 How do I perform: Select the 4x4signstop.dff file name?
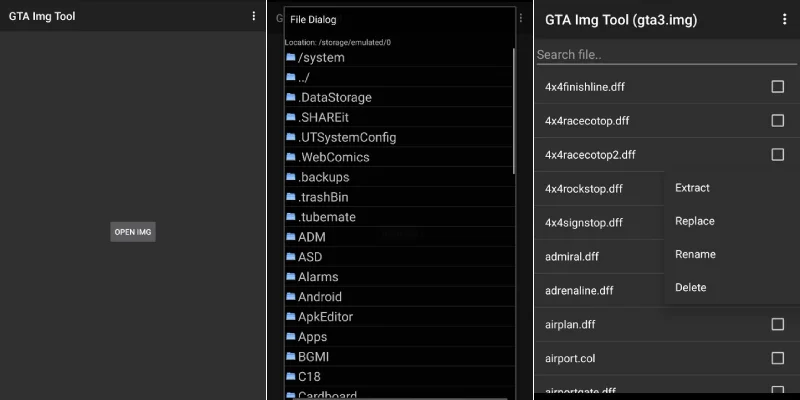click(584, 222)
